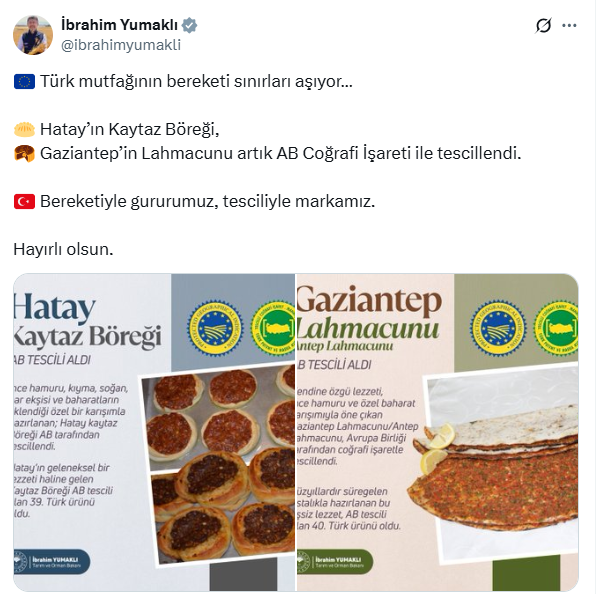
Task: Click the blue EU geographical indication seal on Hatay image
Action: 215,328
